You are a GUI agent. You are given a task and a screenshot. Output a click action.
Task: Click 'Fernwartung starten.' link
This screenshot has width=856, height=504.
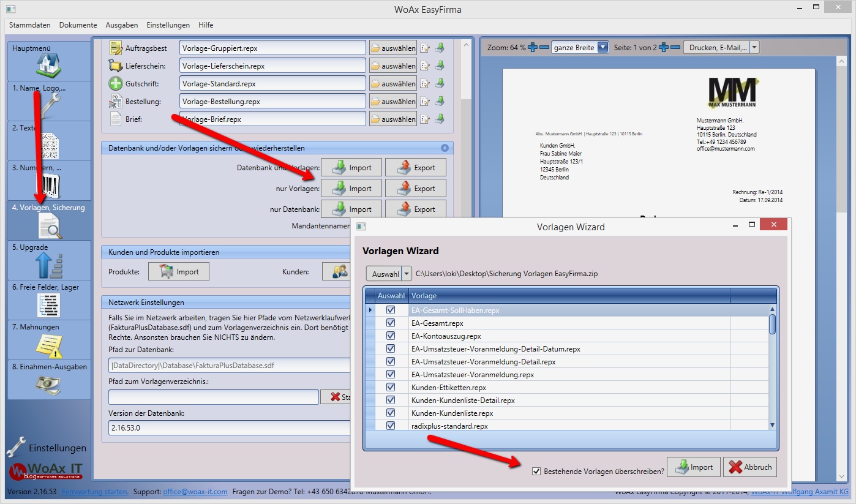tap(95, 492)
